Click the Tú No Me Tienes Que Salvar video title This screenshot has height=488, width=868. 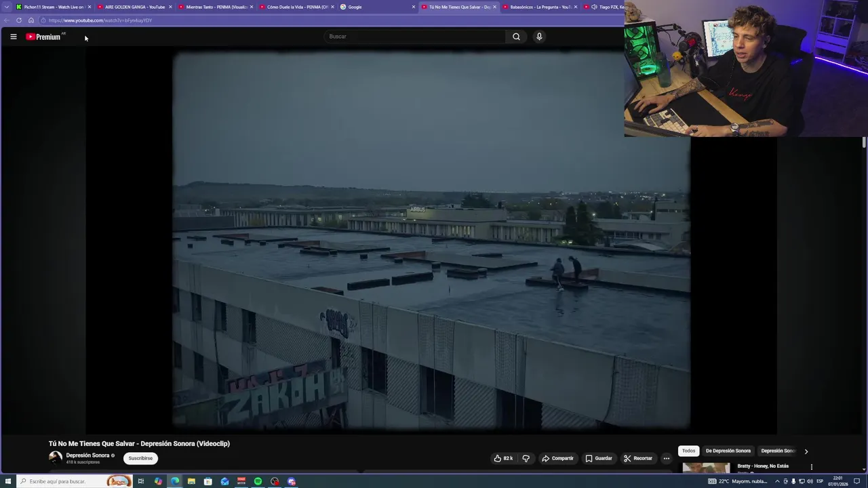[x=139, y=443]
